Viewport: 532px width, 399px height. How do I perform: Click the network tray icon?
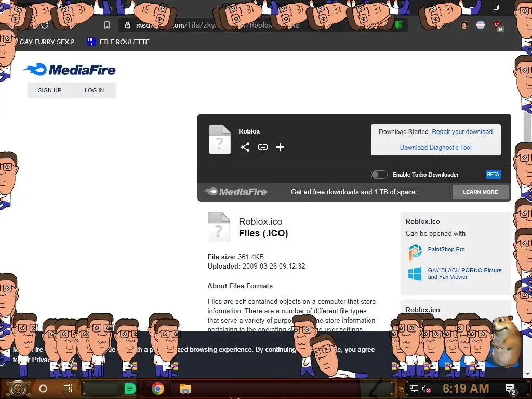click(x=414, y=389)
